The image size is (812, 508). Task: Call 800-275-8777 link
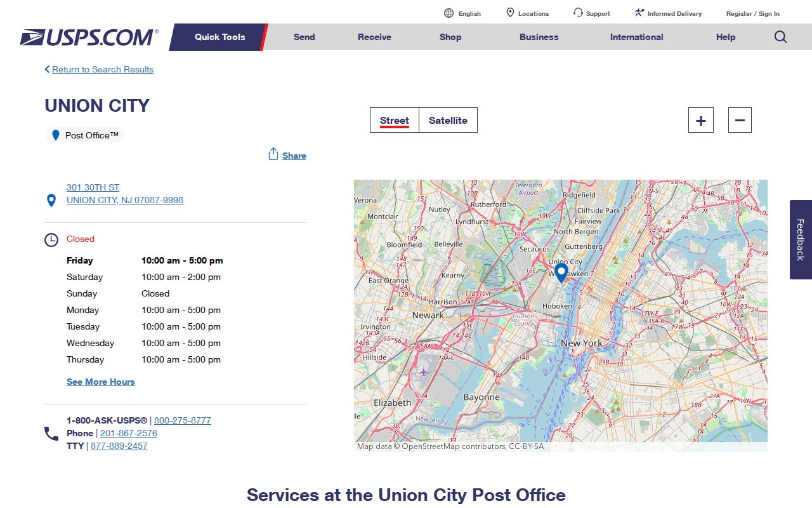point(183,420)
